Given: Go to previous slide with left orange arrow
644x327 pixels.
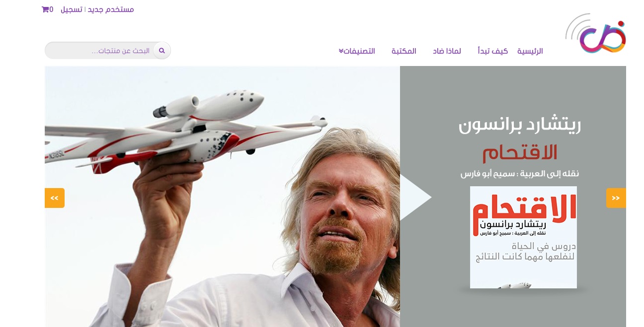Looking at the screenshot, I should click(x=55, y=198).
